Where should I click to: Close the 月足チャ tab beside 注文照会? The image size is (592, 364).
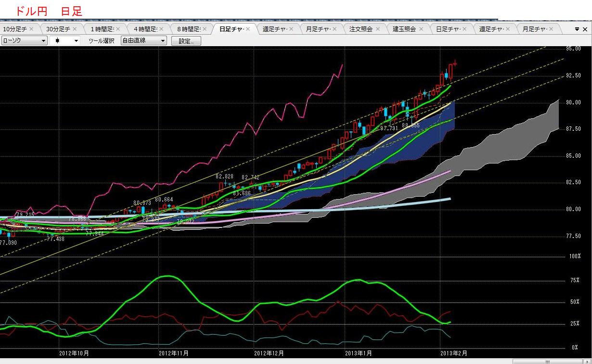335,29
